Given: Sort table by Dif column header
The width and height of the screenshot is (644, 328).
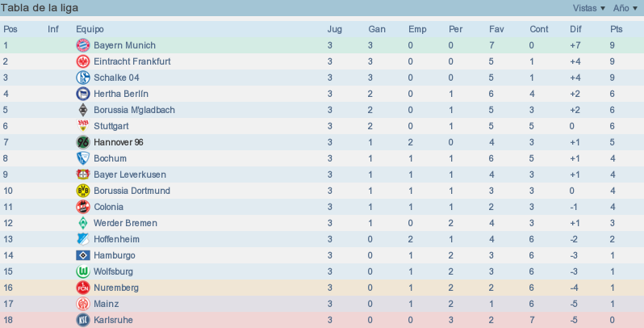Looking at the screenshot, I should 576,29.
